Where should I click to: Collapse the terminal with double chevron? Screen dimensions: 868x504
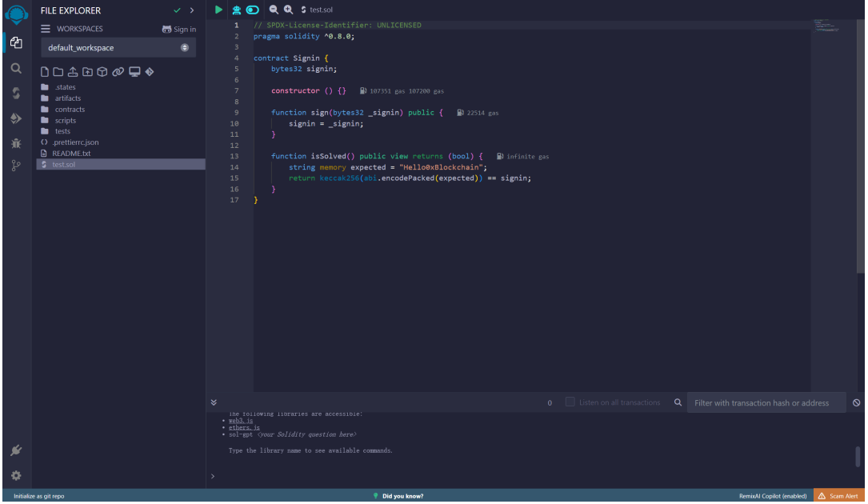coord(214,402)
